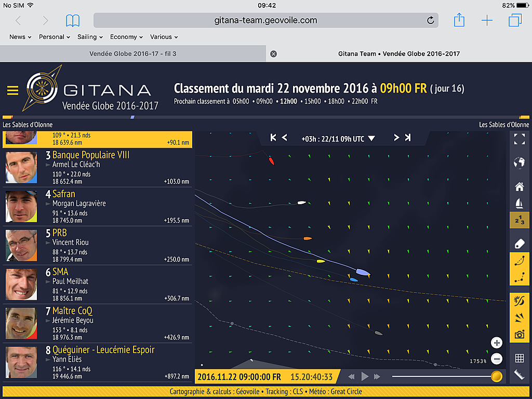532x399 pixels.
Task: Toggle the rankings 1-2-3 panel
Action: point(520,220)
